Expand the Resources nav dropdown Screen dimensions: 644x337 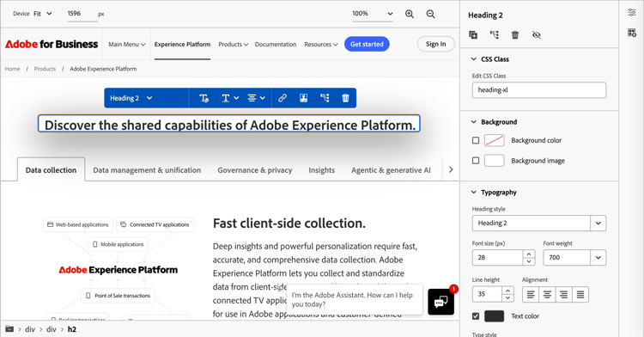(321, 45)
